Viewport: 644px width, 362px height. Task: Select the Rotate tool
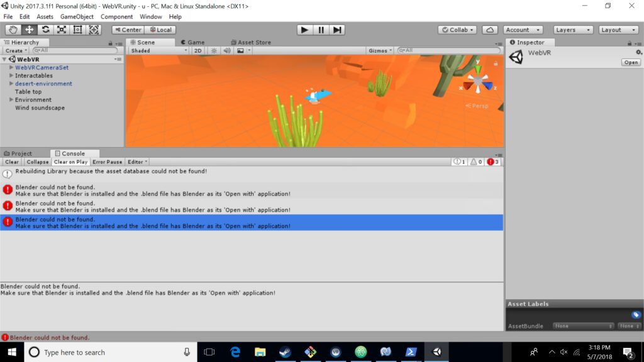(x=45, y=30)
